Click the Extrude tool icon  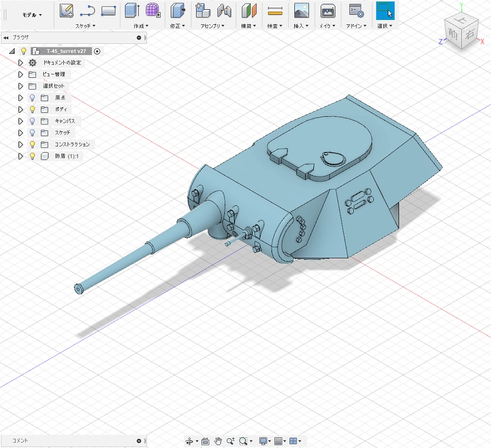tap(132, 11)
